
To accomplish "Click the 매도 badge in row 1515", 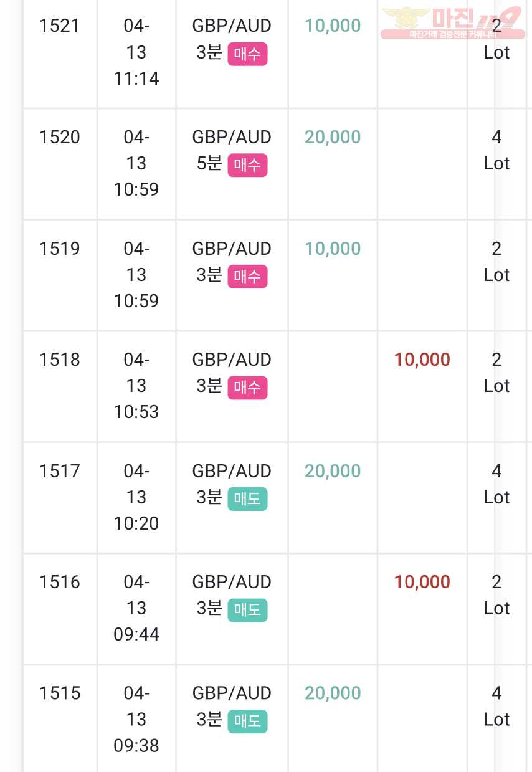I will pos(247,722).
